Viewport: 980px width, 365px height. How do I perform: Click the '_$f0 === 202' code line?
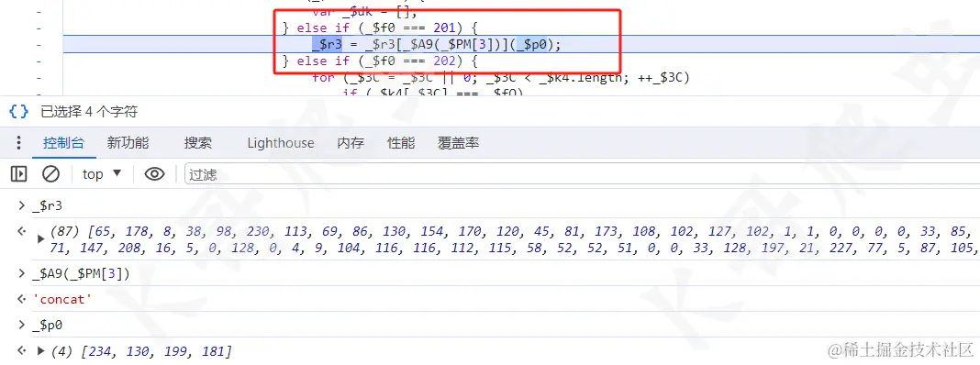[x=380, y=61]
